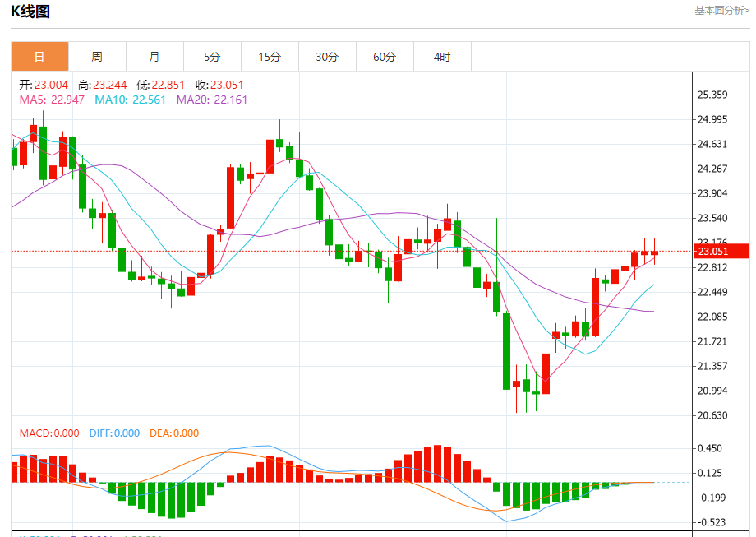756x537 pixels.
Task: Click the rightmost candlestick on the chart
Action: point(655,252)
